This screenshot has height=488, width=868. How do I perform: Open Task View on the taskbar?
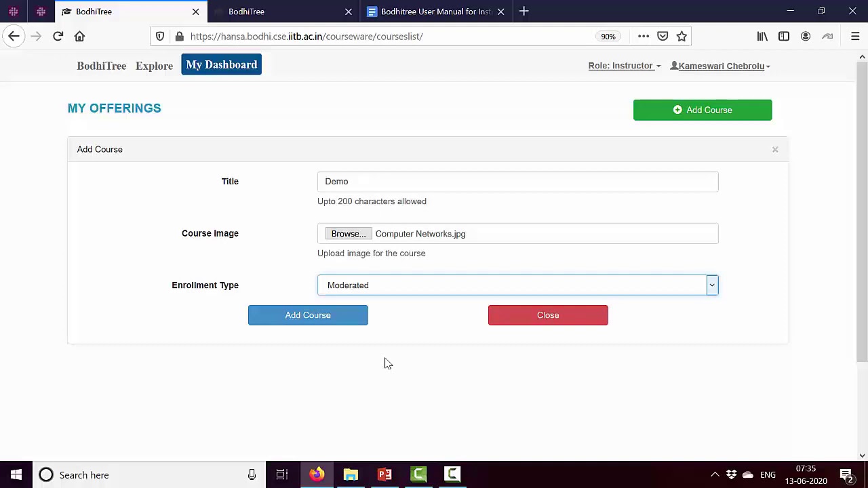tap(282, 474)
